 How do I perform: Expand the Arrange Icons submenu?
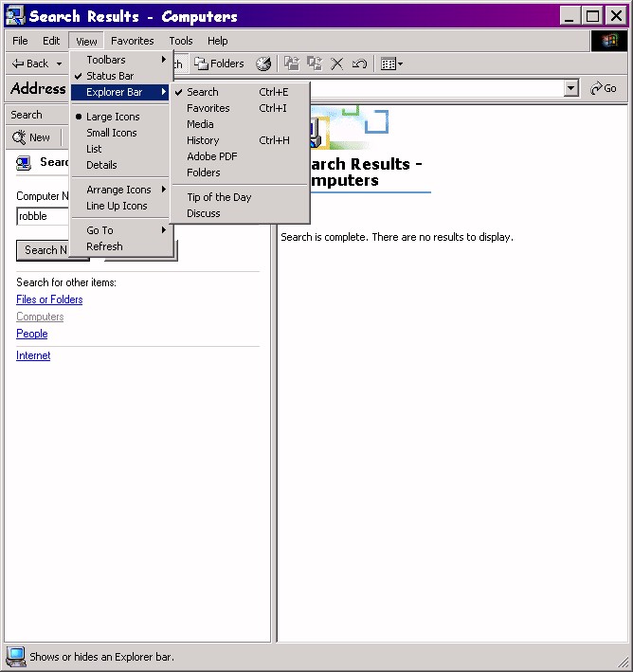coord(120,190)
